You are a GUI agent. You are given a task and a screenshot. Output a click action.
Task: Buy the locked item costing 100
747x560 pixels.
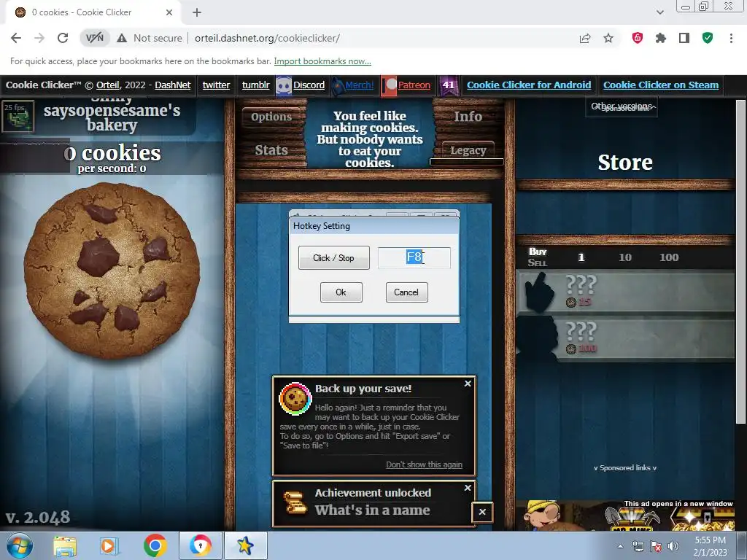point(625,338)
